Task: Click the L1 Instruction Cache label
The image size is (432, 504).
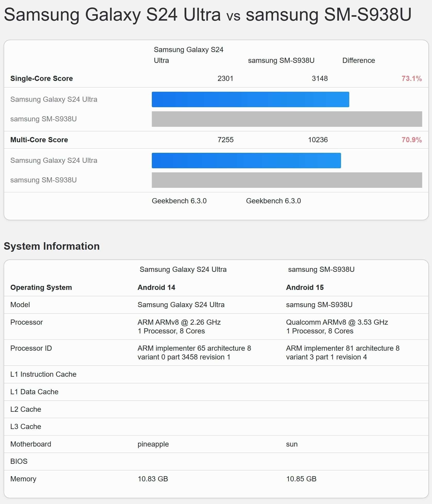Action: [x=43, y=374]
